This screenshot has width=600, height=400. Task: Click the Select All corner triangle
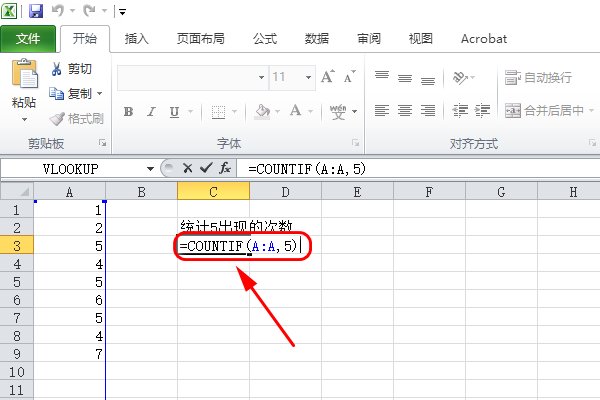[17, 191]
